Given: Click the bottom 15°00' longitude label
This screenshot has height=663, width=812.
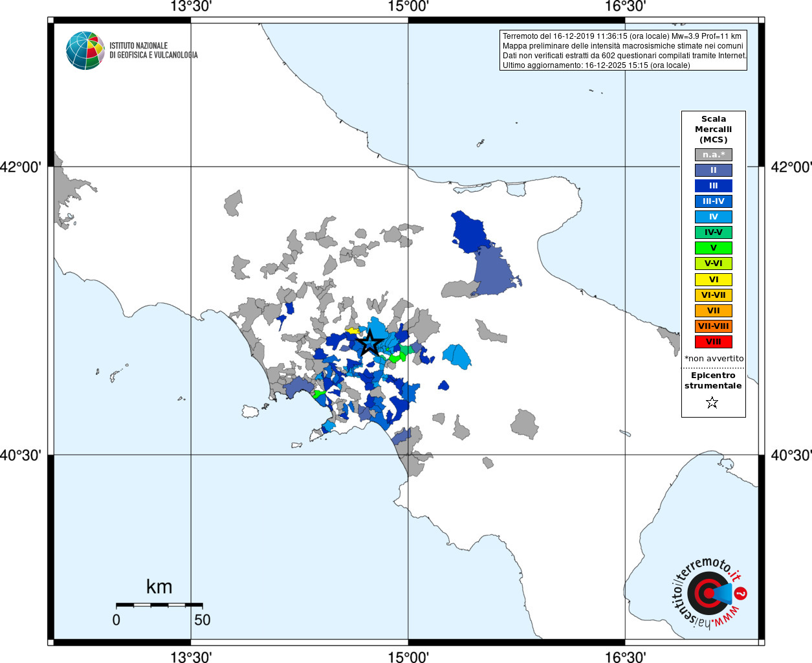Looking at the screenshot, I should (x=408, y=657).
